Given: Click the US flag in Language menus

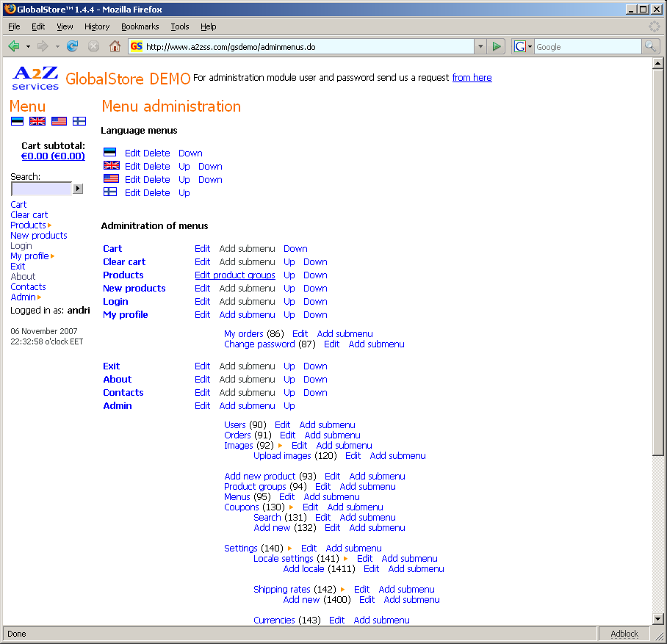Looking at the screenshot, I should pos(112,178).
